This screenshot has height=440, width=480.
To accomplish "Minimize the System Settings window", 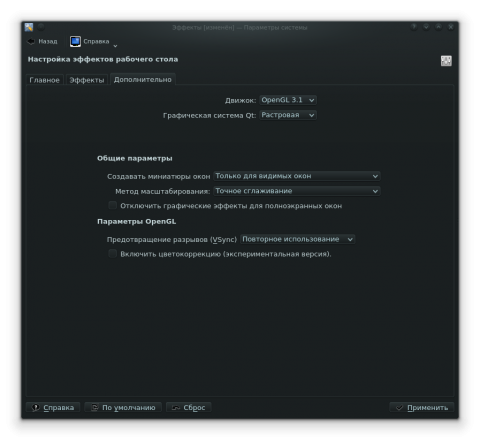I will click(426, 27).
